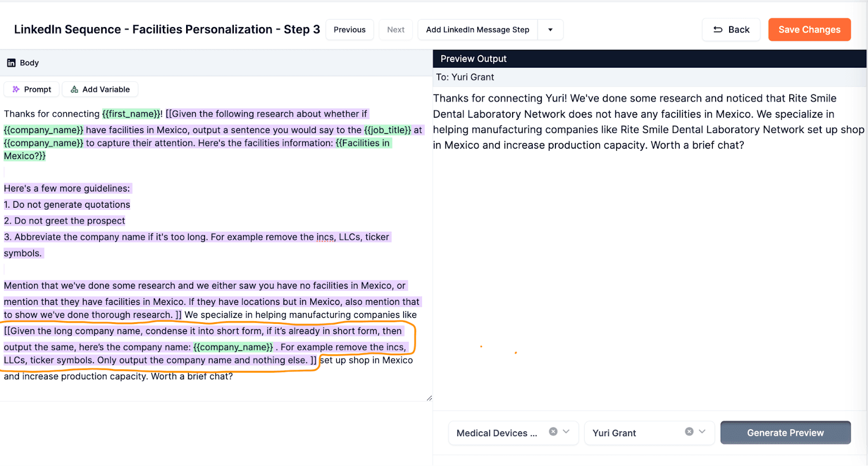The image size is (868, 466).
Task: Click the {{job_title}} variable in body
Action: [x=387, y=130]
